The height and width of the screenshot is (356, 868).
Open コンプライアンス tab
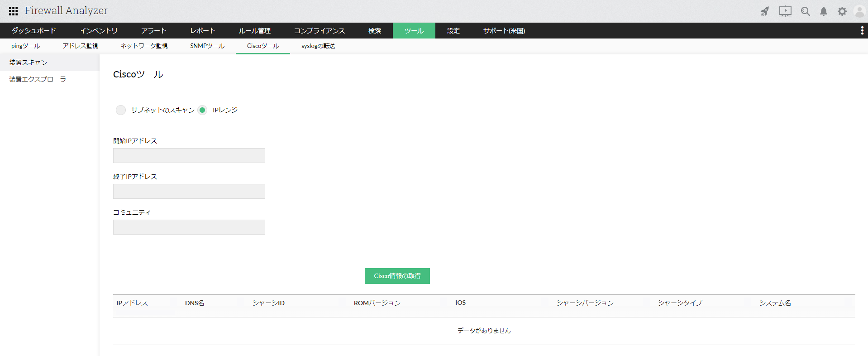[x=320, y=31]
